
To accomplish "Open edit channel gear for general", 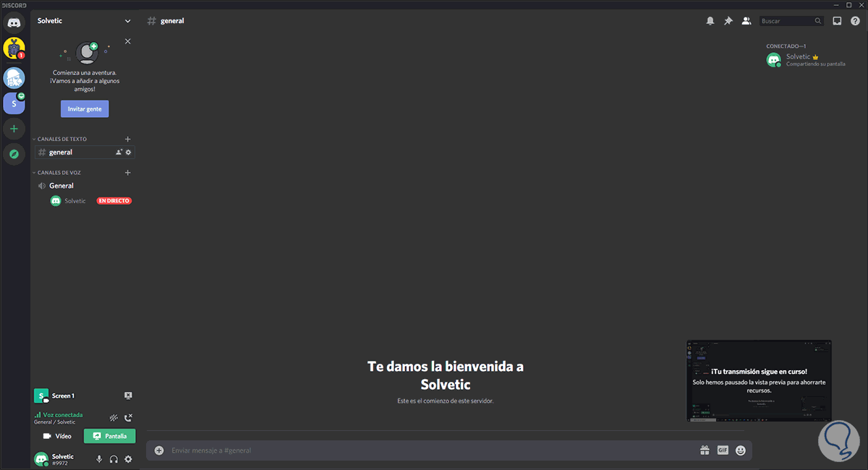I will tap(129, 153).
